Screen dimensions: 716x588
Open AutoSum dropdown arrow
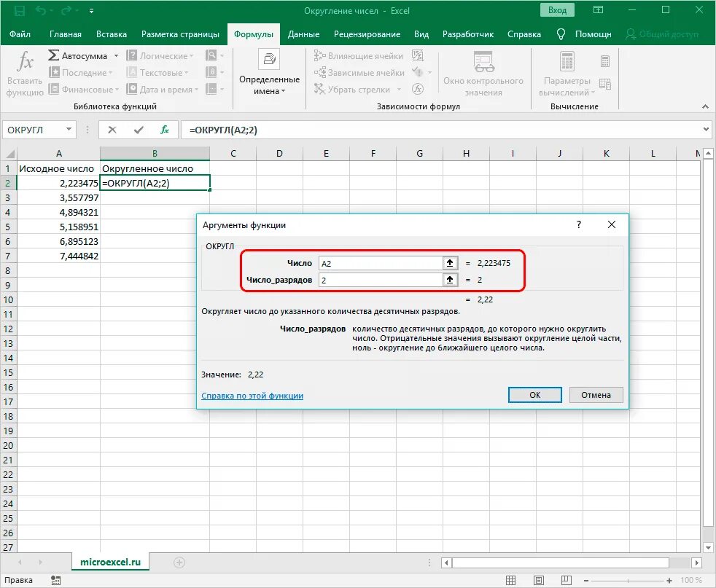pos(116,55)
